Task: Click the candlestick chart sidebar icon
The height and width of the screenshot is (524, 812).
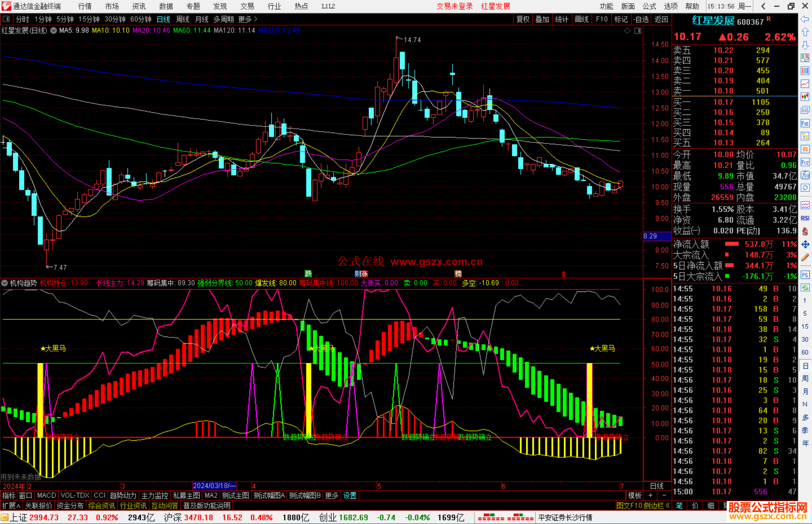Action: coord(805,97)
